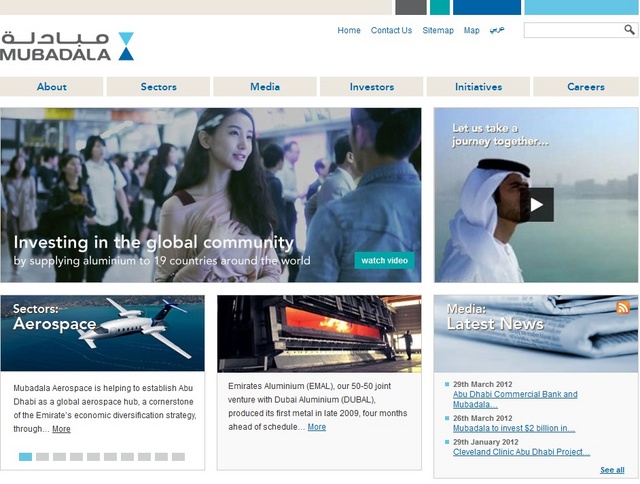
Task: Open the aluminium smelter image
Action: pos(319,334)
